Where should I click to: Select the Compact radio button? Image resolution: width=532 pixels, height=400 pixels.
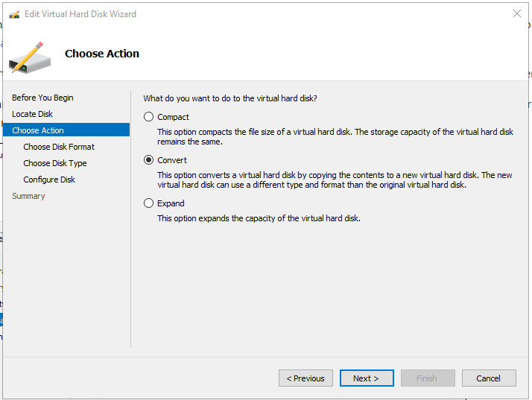[148, 117]
